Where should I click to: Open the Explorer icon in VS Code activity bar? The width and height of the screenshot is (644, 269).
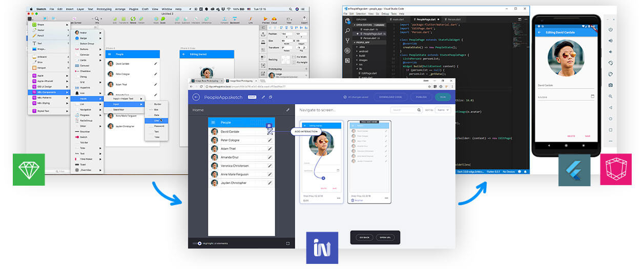(x=347, y=21)
